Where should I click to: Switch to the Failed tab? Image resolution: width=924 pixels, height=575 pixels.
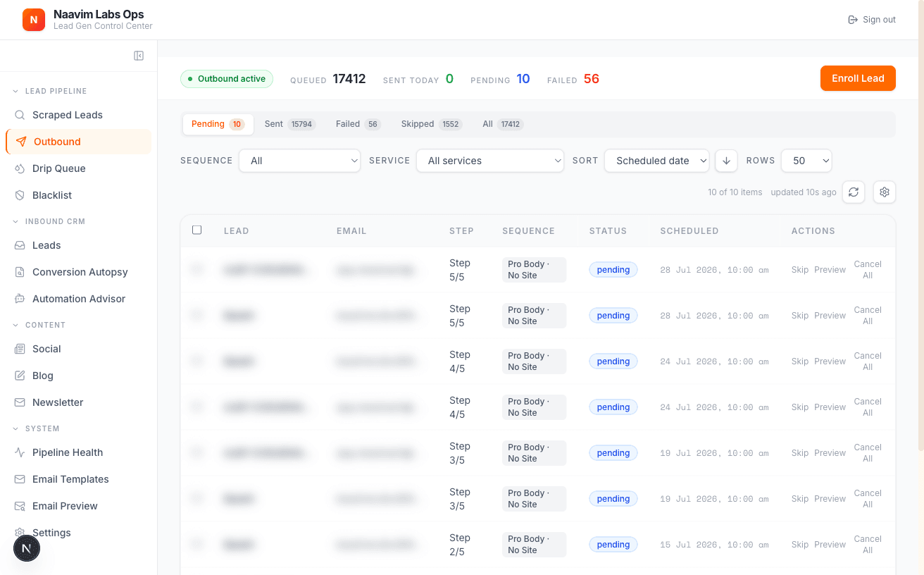(x=358, y=124)
